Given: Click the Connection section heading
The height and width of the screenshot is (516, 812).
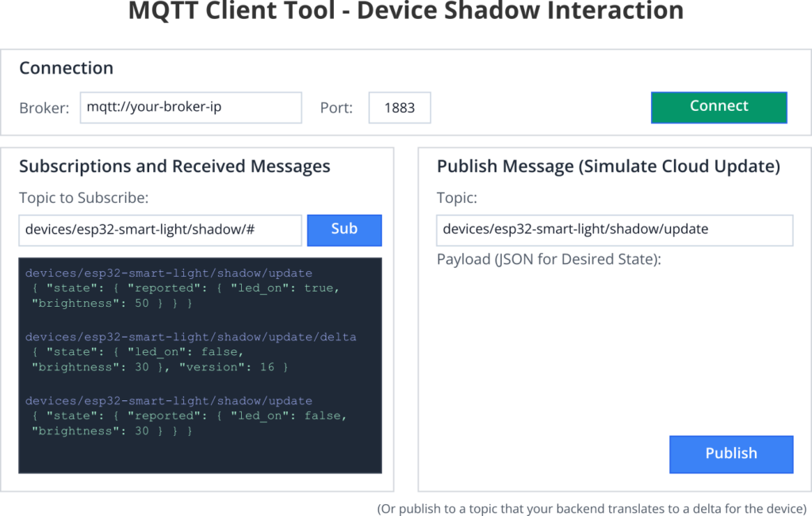Looking at the screenshot, I should (x=66, y=68).
